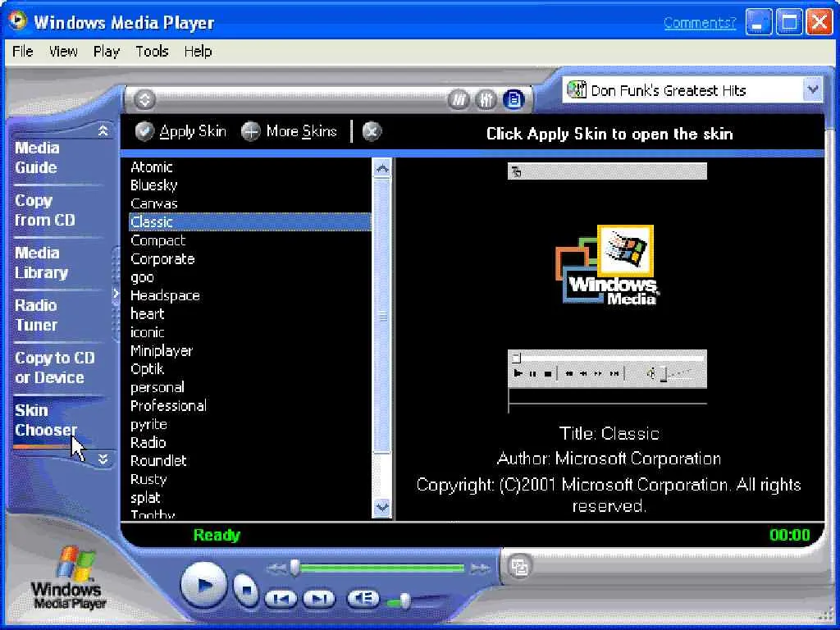Select the Bluesky skin

pyautogui.click(x=249, y=185)
